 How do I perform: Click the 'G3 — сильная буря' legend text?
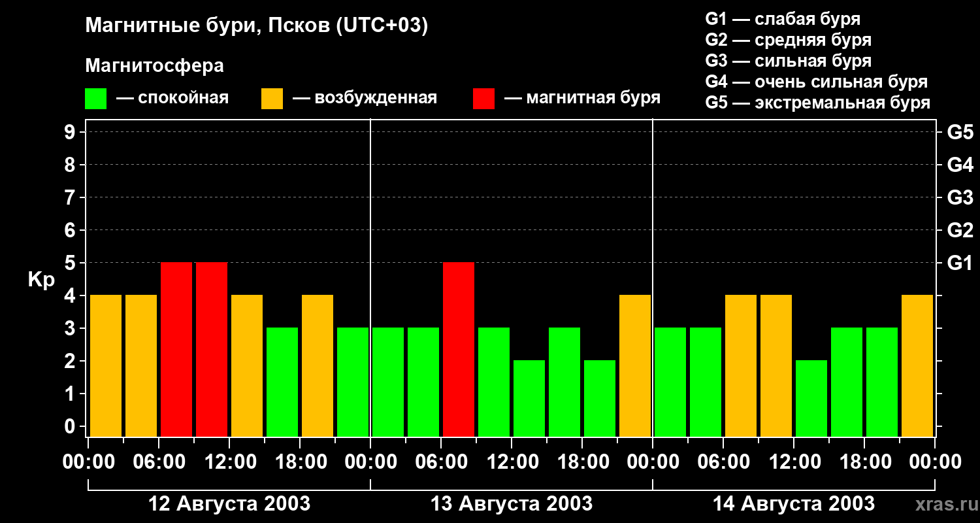tap(788, 61)
